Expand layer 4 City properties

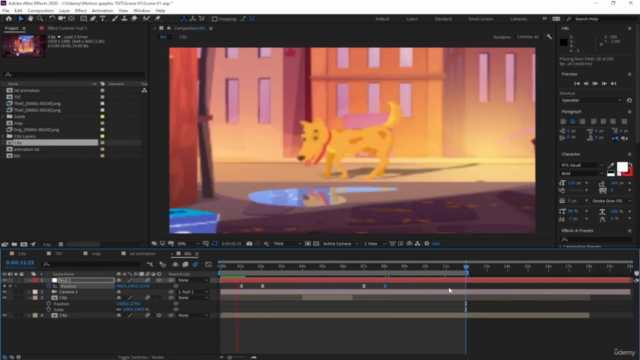point(29,316)
